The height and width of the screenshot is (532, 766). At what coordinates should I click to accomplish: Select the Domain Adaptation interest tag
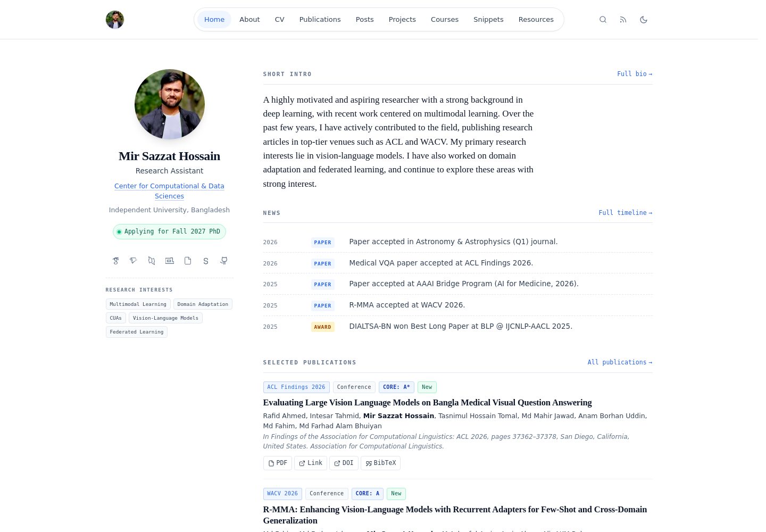tap(203, 304)
